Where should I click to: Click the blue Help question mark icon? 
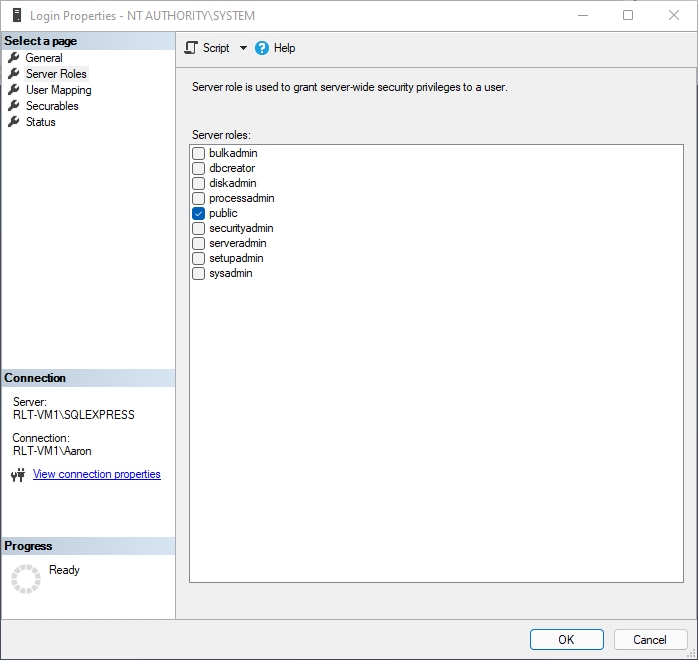click(x=262, y=48)
